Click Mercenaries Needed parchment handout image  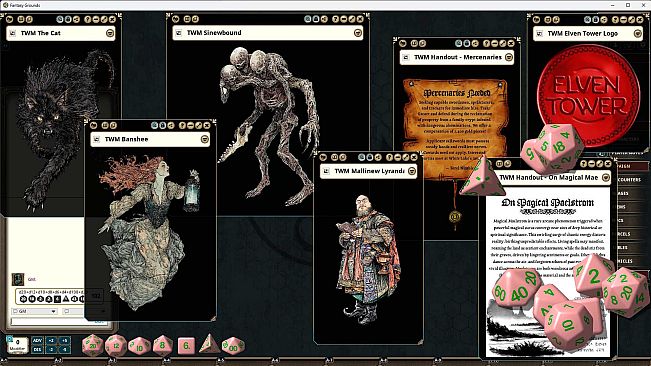click(x=455, y=128)
